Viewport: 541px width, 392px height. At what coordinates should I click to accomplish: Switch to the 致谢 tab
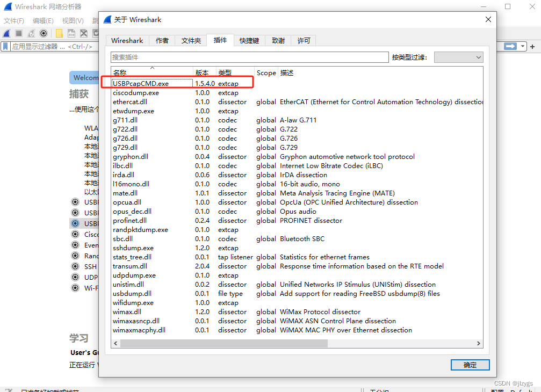coord(278,41)
